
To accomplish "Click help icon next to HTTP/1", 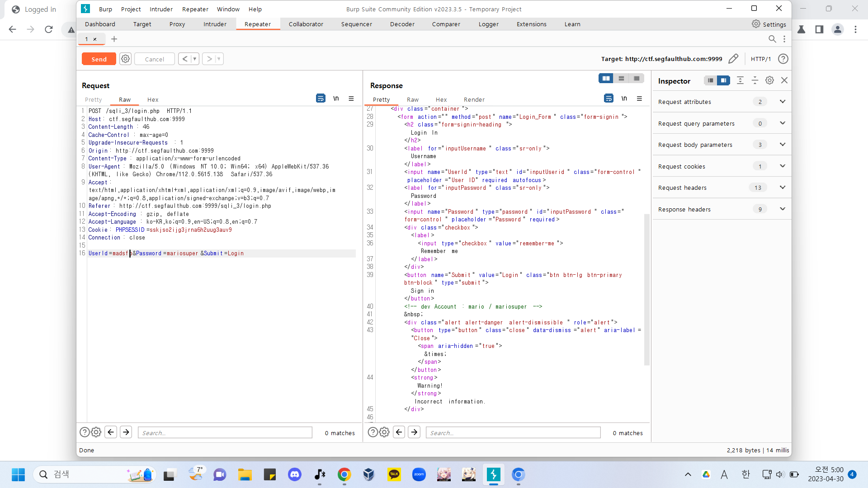I will pyautogui.click(x=783, y=59).
